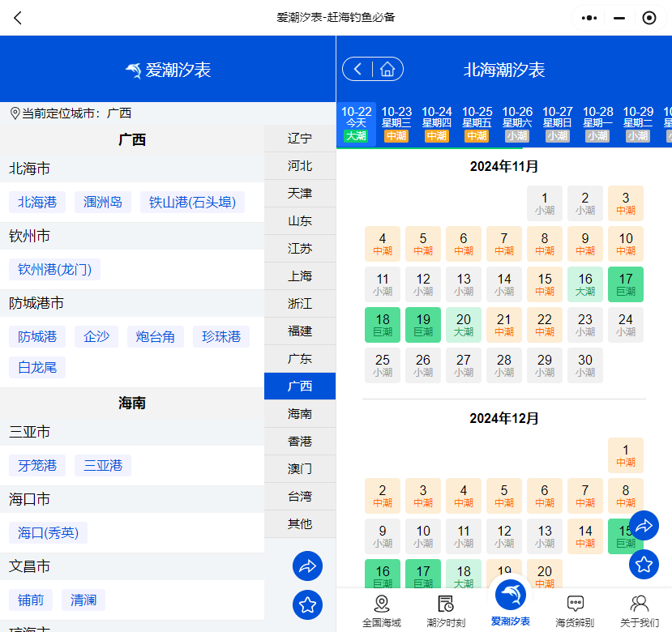Viewport: 672px width, 632px height.
Task: Open the 铺前 port link
Action: coord(31,600)
